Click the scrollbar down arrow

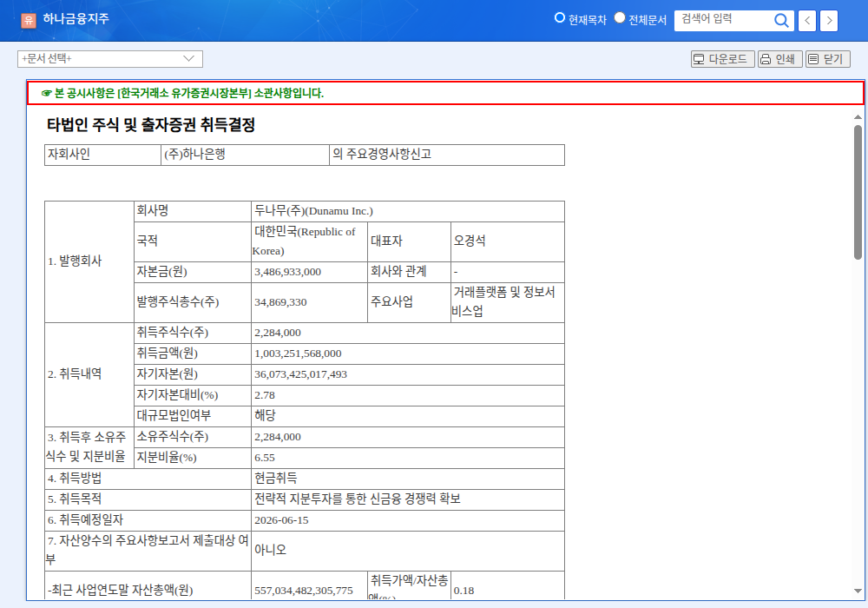point(858,591)
